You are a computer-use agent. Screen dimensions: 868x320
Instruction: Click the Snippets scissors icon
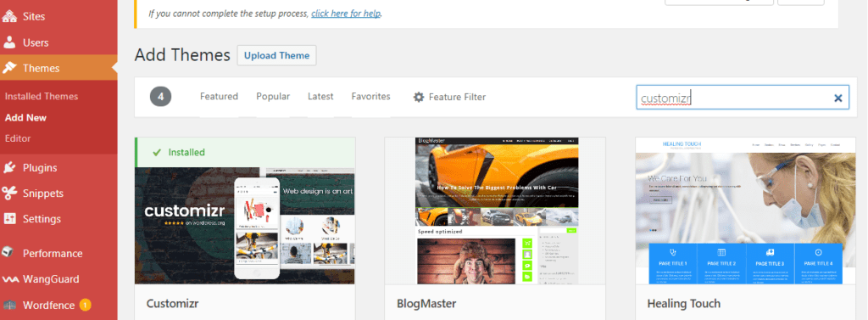[9, 193]
